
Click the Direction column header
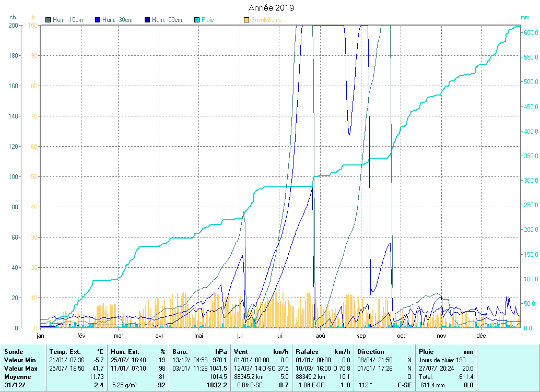371,352
